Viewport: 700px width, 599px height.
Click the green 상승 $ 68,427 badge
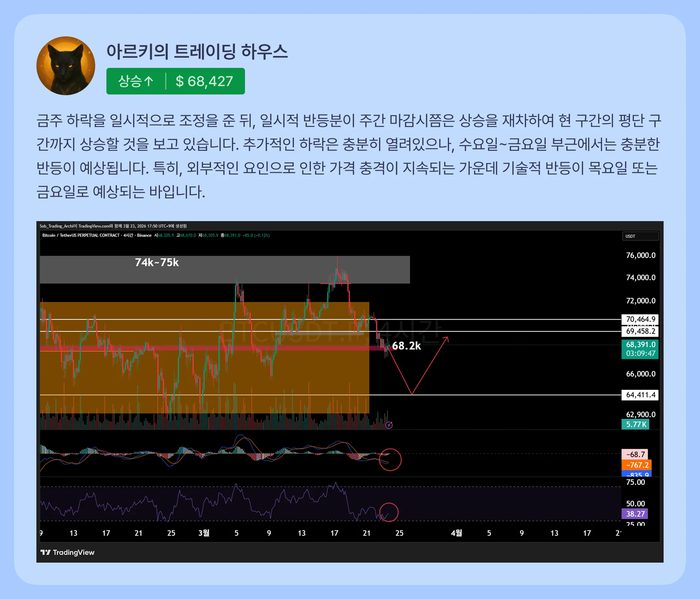pyautogui.click(x=176, y=81)
